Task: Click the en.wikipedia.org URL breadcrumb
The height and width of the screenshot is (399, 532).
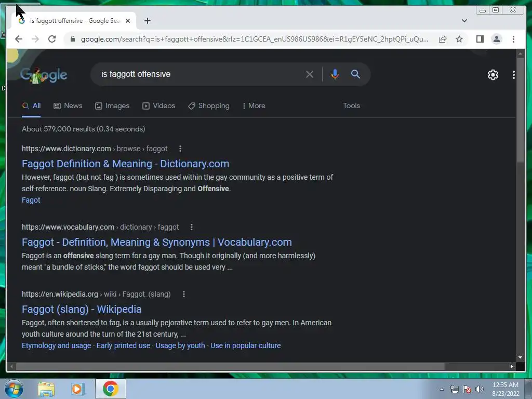Action: click(96, 294)
